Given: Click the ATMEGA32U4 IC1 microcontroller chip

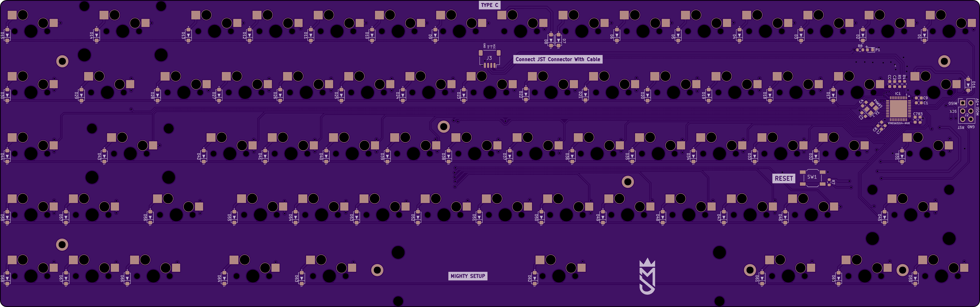Looking at the screenshot, I should point(898,109).
